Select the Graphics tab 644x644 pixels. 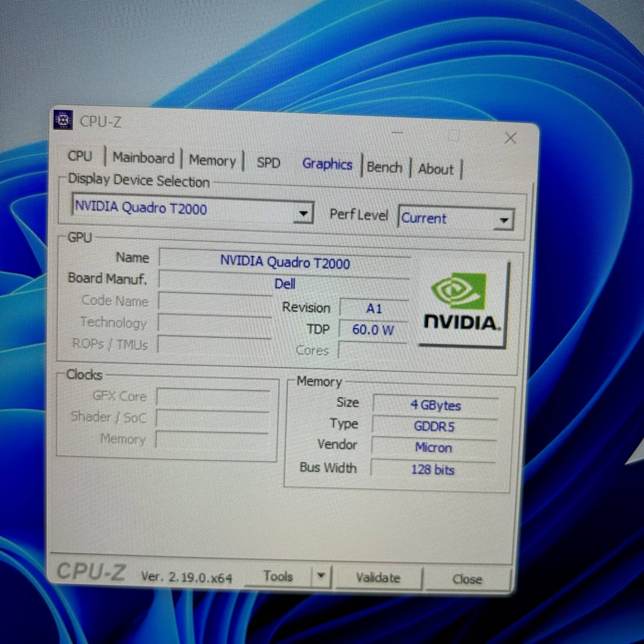(327, 164)
